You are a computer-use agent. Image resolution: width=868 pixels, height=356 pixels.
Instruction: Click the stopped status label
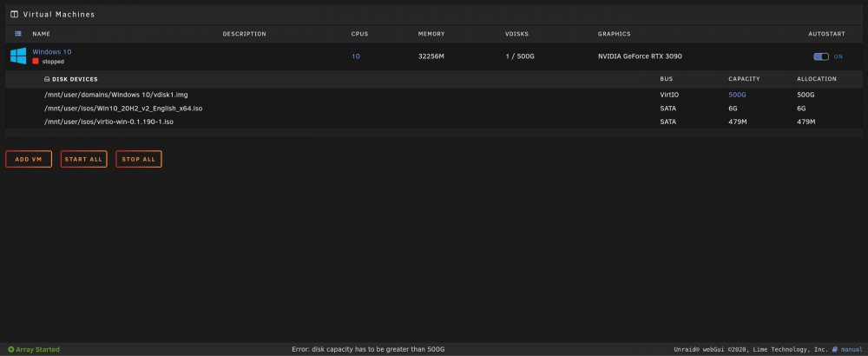(x=53, y=62)
